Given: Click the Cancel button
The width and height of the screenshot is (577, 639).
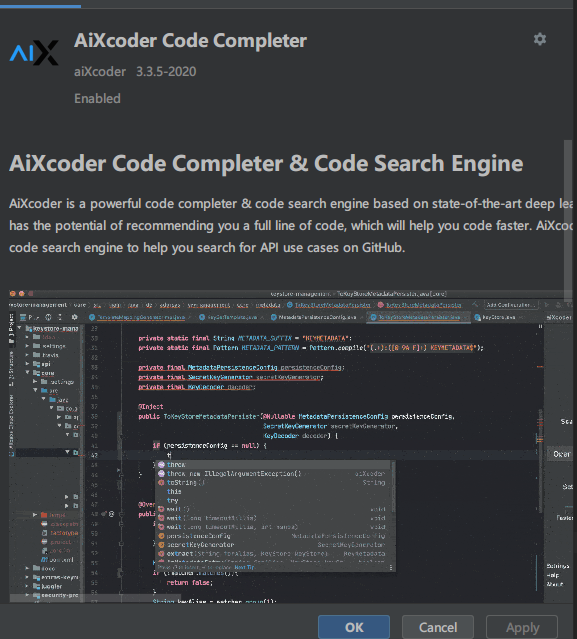Looking at the screenshot, I should (438, 627).
